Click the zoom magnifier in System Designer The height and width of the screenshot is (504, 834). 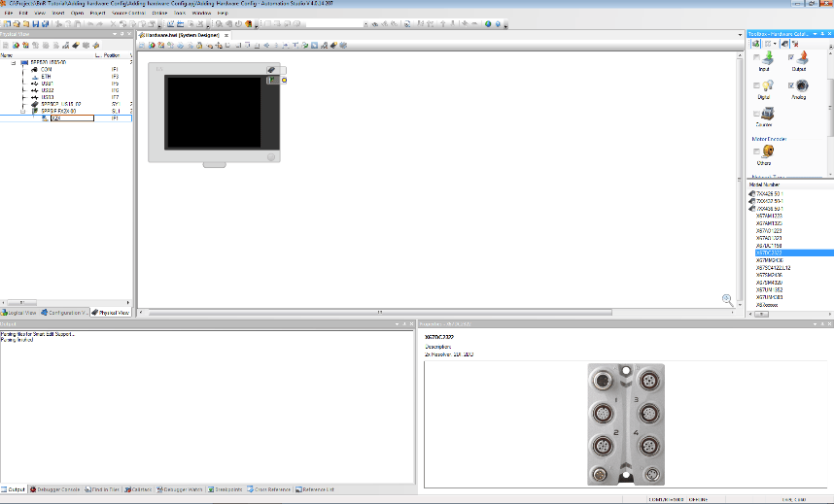click(x=728, y=300)
